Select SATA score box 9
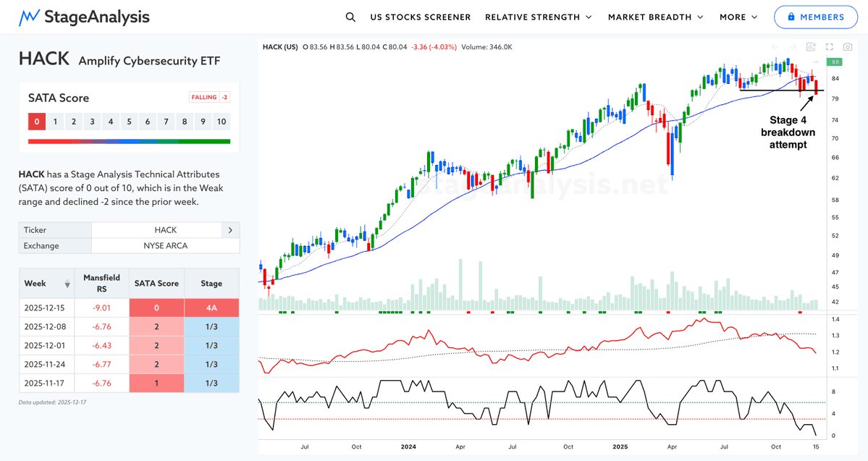The image size is (868, 461). point(203,122)
